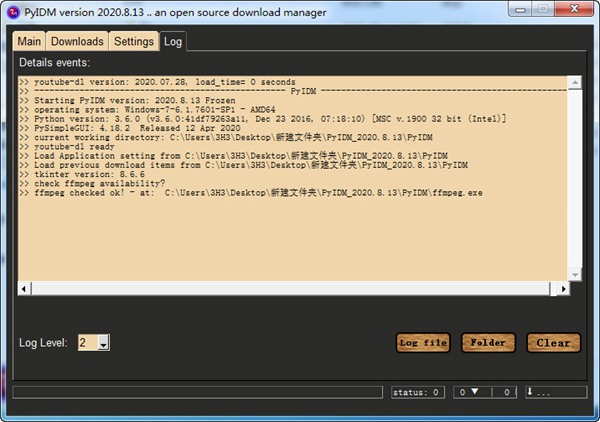
Task: Click the bottom status progress bar
Action: point(197,392)
